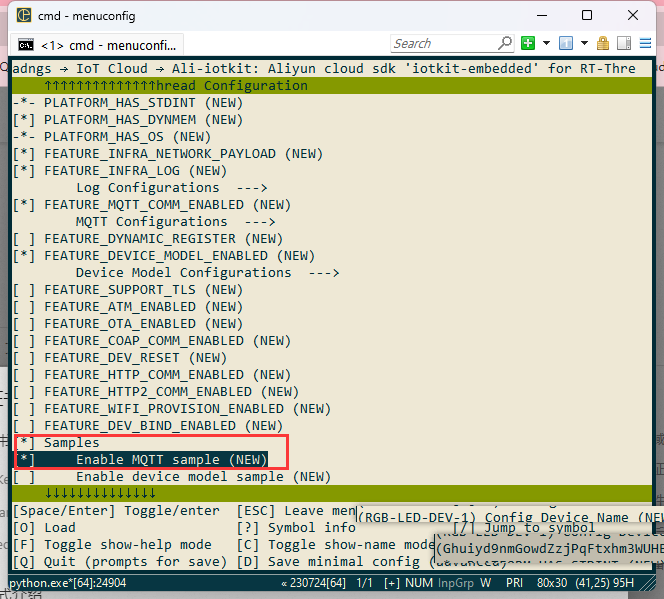The width and height of the screenshot is (664, 599).
Task: Select PLATFORM_HAS_STDINT row
Action: pos(128,103)
